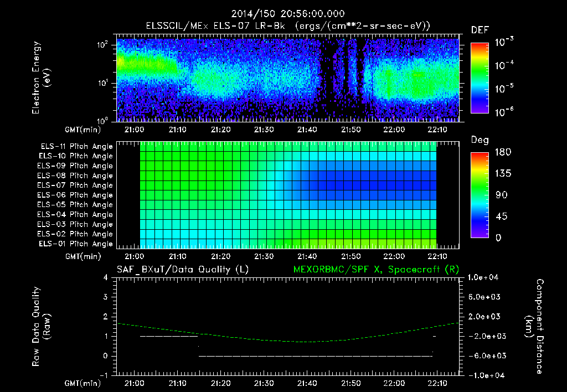Click the DEF label above the top color bar
The image size is (567, 392).
point(480,30)
